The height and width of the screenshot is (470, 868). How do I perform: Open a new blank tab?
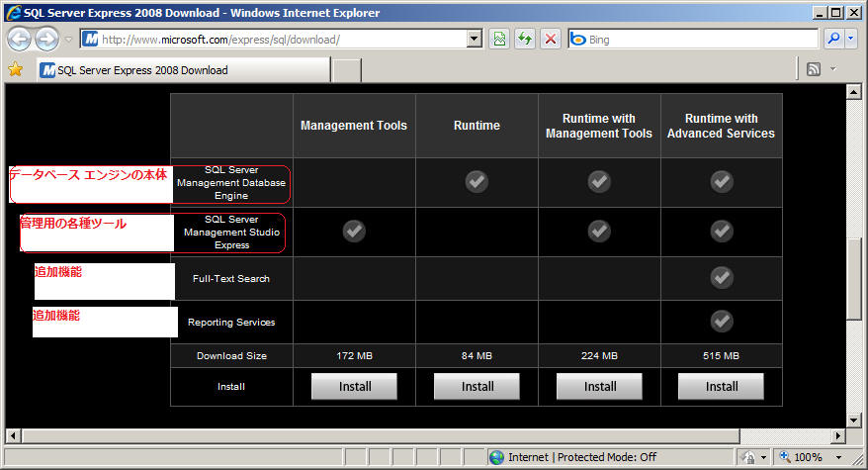point(347,71)
